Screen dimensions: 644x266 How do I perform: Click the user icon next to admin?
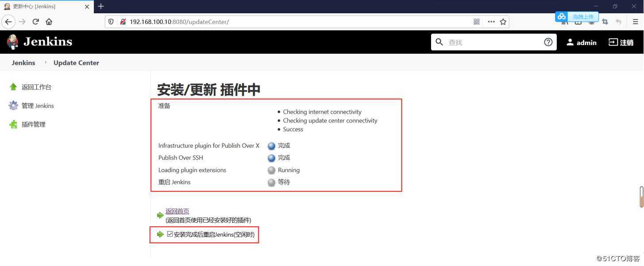[x=570, y=42]
